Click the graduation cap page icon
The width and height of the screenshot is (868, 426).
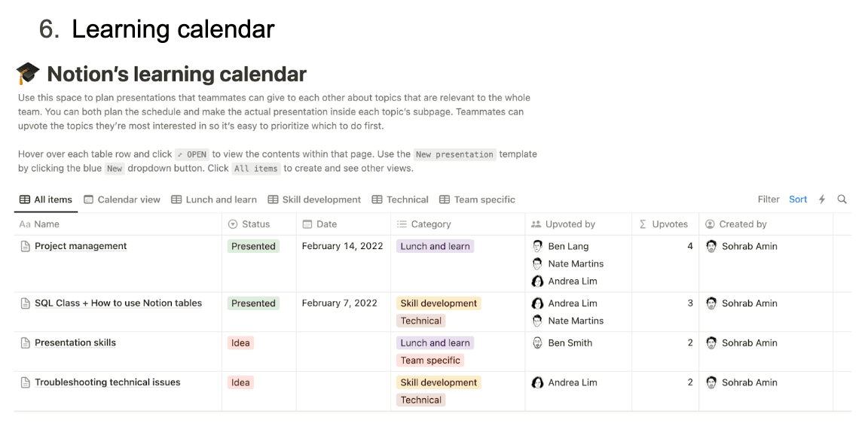pyautogui.click(x=28, y=74)
